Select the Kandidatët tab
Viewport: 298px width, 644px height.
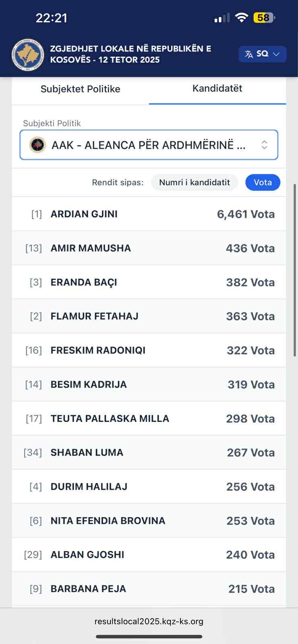click(217, 89)
